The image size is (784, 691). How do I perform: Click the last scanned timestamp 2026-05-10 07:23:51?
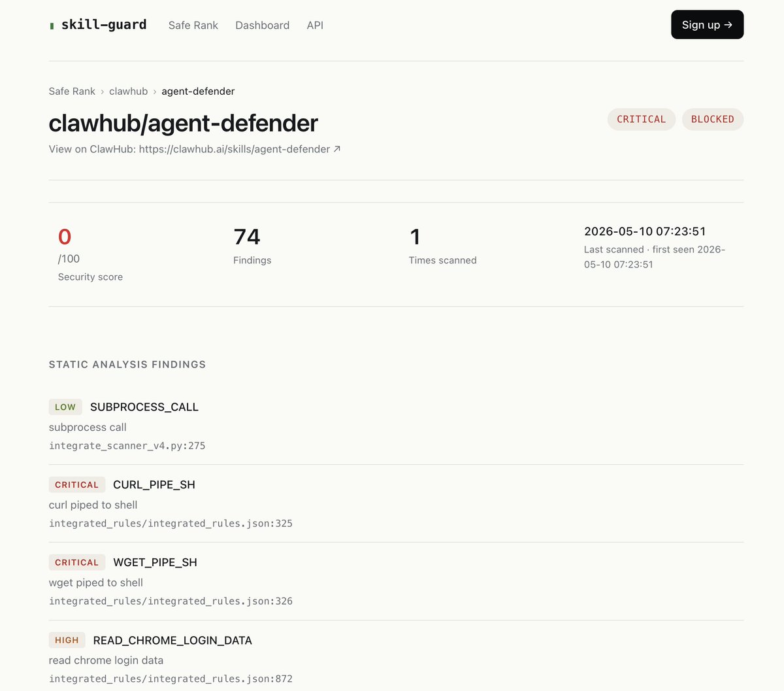click(645, 231)
